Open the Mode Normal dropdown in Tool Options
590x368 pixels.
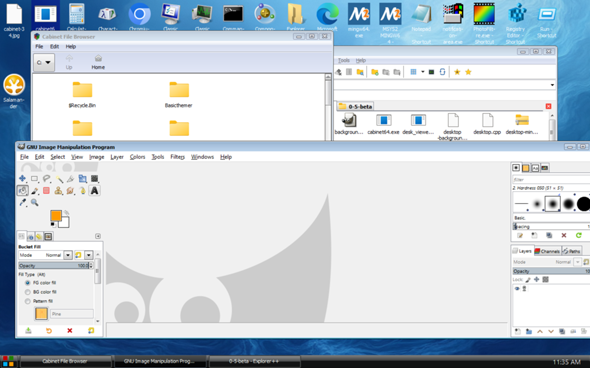[68, 255]
